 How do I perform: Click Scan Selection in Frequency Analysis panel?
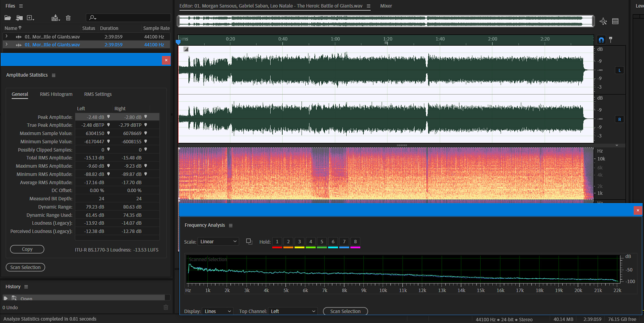[x=345, y=311]
